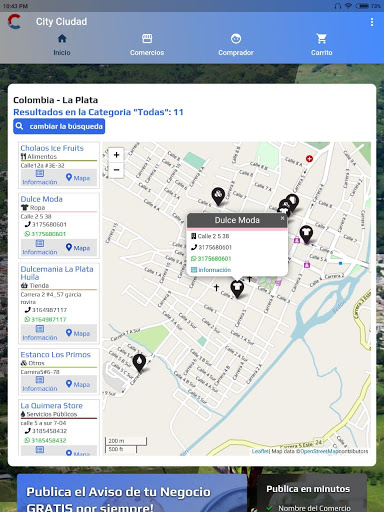384x512 pixels.
Task: Tap WhatsApp 3164987117 for Dulcemania
Action: click(x=45, y=319)
